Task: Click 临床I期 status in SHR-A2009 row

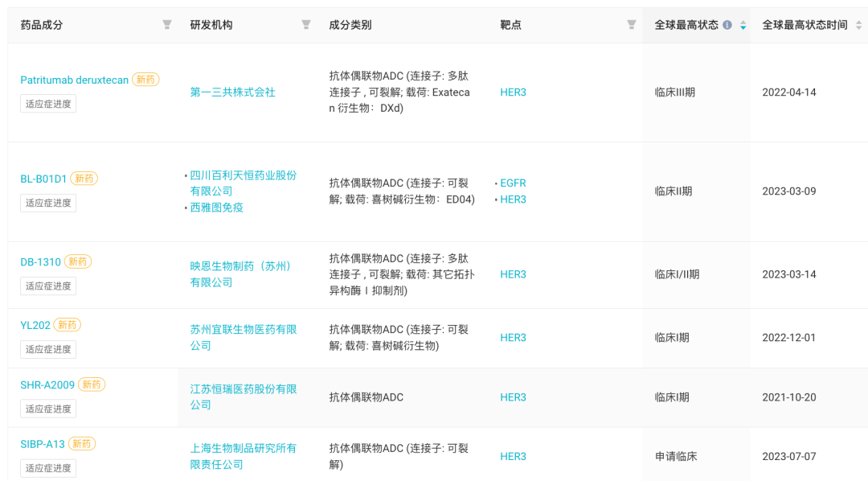Action: pos(671,397)
